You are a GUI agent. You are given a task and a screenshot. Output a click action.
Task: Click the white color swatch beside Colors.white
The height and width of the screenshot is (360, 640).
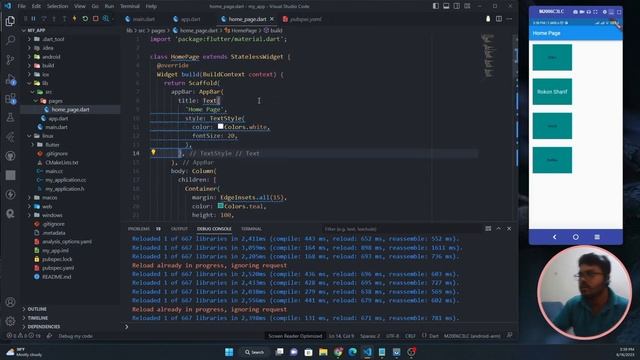(220, 127)
